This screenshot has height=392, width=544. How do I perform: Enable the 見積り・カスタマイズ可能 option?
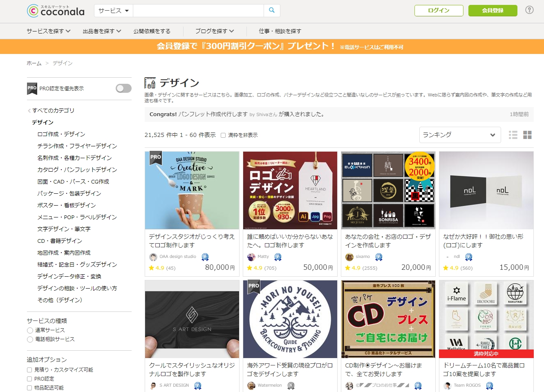click(29, 370)
